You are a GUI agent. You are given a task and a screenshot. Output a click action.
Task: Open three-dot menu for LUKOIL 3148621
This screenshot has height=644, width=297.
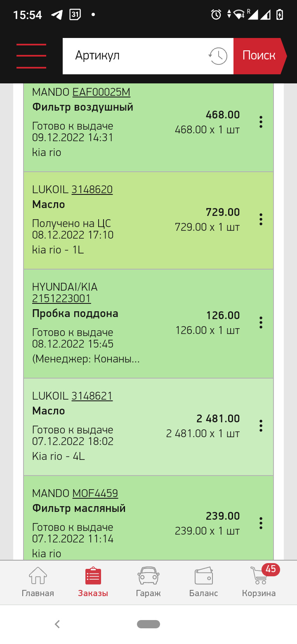(x=261, y=426)
